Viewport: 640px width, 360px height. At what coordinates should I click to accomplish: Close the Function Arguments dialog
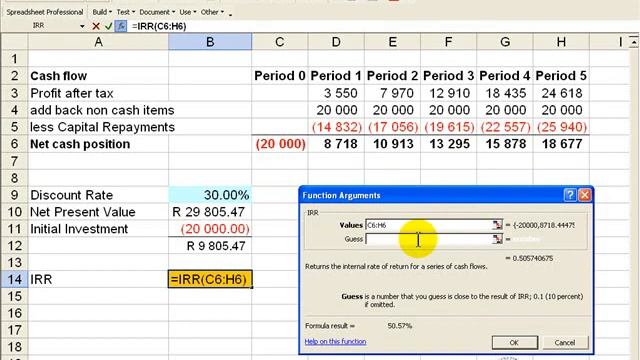(584, 195)
